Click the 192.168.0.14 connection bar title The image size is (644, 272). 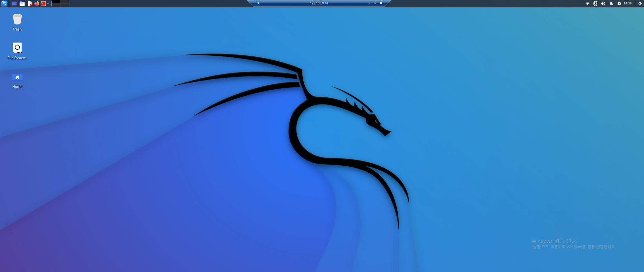click(x=319, y=3)
